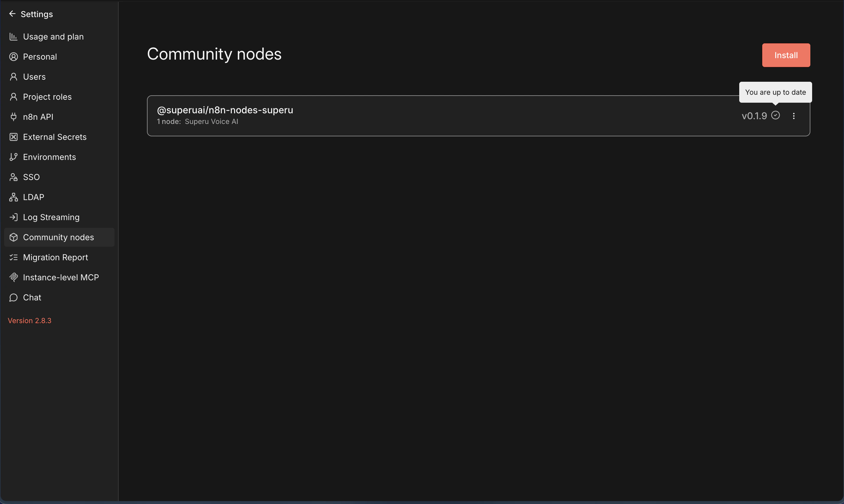Open the LDAP hierarchy icon
This screenshot has height=504, width=844.
[x=13, y=197]
